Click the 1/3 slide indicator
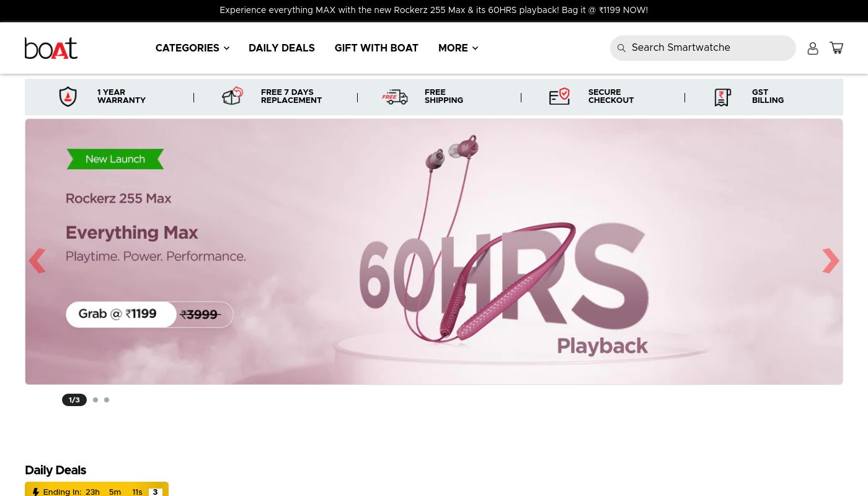The height and width of the screenshot is (496, 868). tap(74, 400)
